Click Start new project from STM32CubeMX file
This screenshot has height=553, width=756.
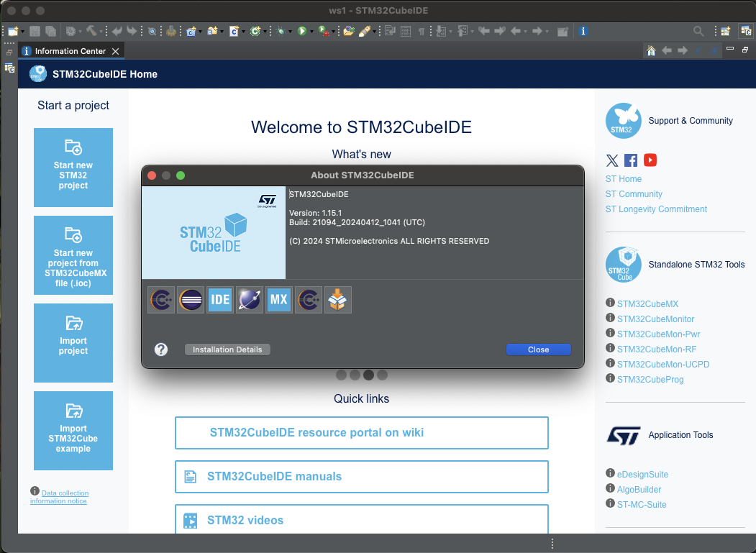coord(73,255)
